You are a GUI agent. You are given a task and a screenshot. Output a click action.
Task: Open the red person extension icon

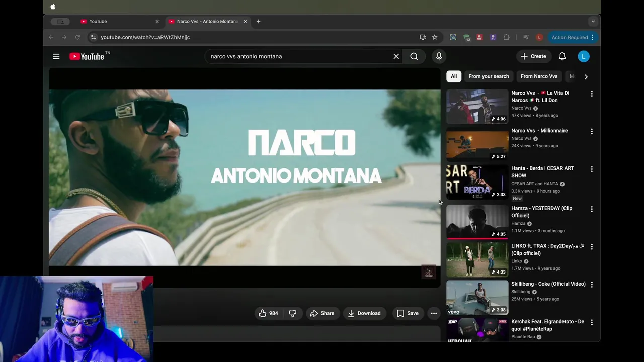[x=479, y=37]
